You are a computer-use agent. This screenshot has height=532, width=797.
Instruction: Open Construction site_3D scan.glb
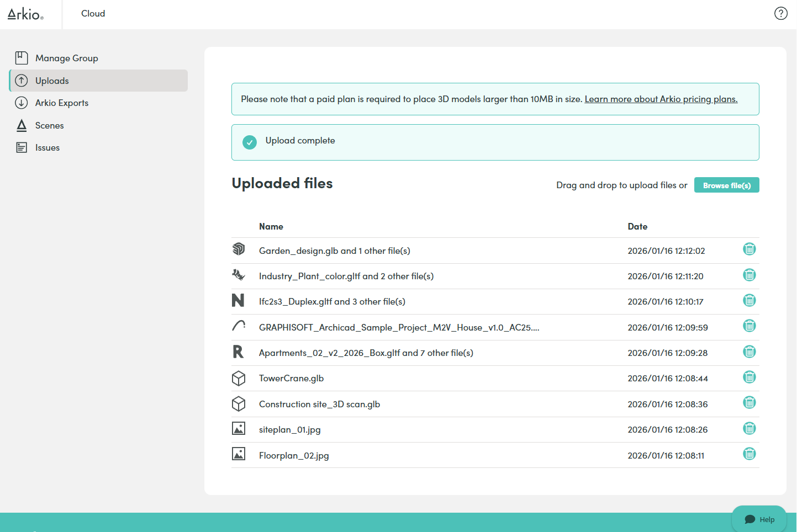[319, 404]
